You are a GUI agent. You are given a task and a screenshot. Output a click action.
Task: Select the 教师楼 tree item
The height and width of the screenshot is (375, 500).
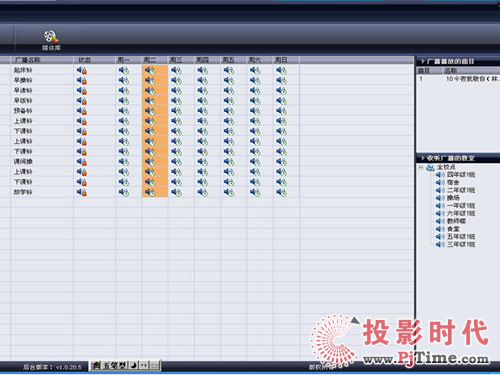click(456, 221)
